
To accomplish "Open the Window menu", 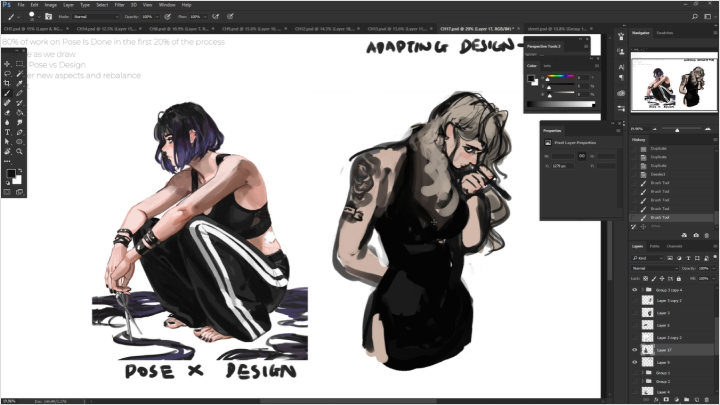I will click(x=167, y=5).
